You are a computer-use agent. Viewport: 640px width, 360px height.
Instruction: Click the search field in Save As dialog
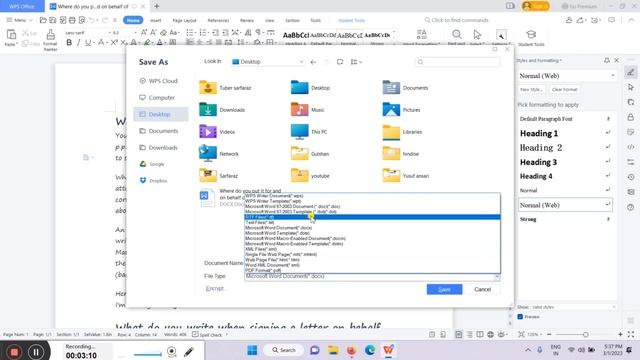point(458,62)
